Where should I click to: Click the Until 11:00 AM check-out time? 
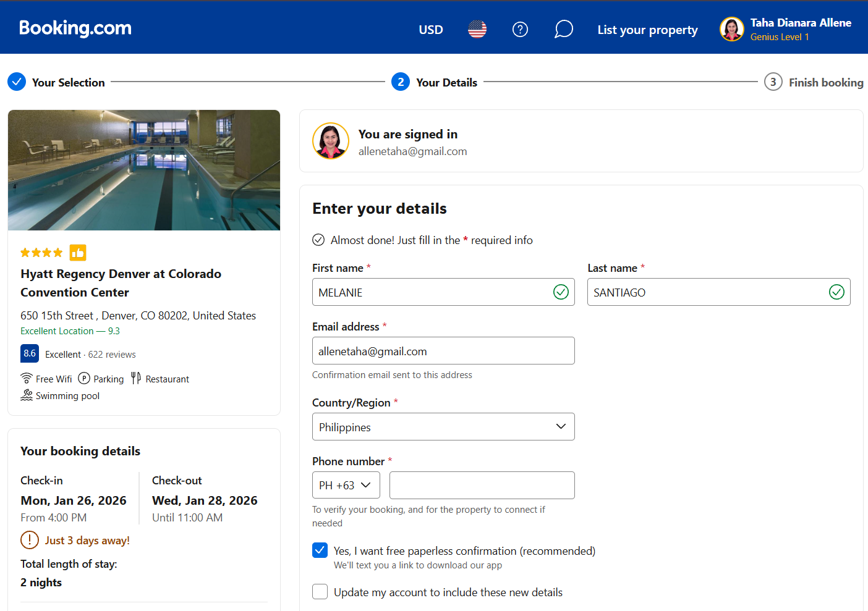tap(187, 518)
